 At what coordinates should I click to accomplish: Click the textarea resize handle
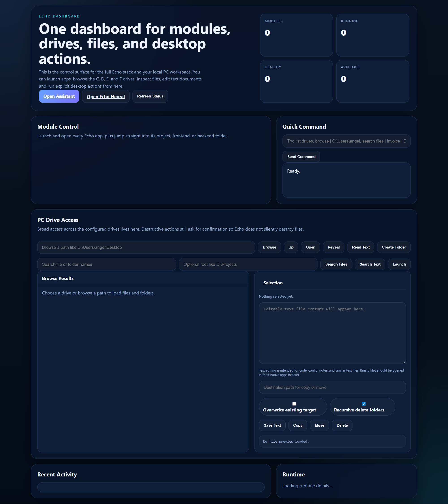(404, 362)
